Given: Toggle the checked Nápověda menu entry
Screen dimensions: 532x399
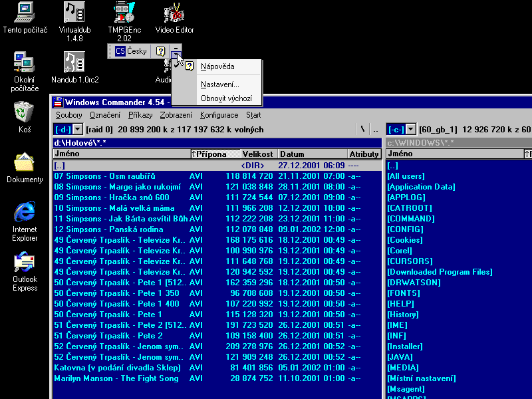Looking at the screenshot, I should click(217, 66).
